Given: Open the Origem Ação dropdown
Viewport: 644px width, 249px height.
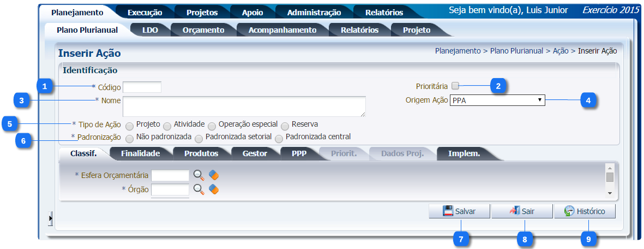Looking at the screenshot, I should 497,100.
